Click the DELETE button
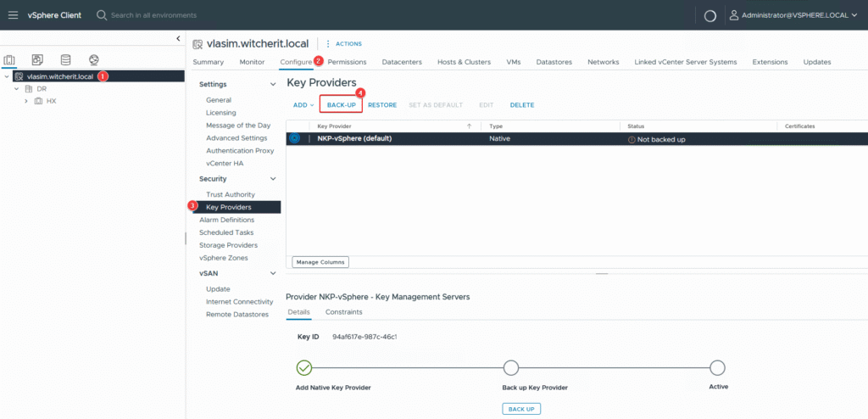The image size is (868, 419). tap(522, 105)
